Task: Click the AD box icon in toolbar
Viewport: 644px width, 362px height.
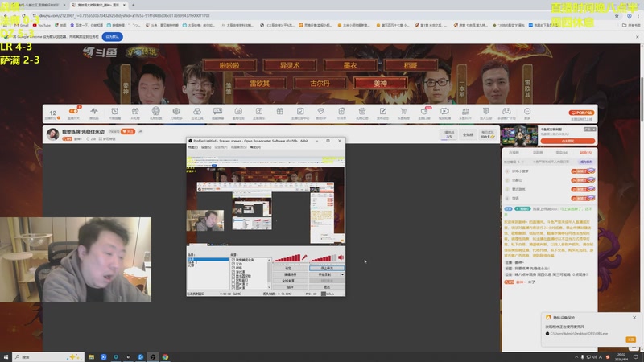Action: [238, 111]
